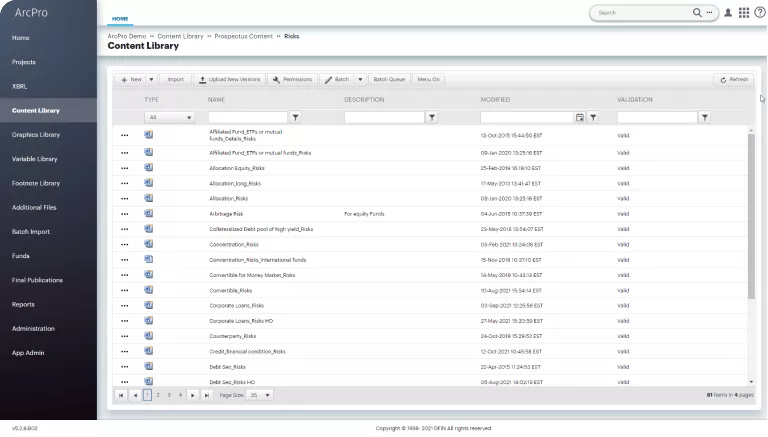Screen dimensions: 768x437
Task: Open the Page Size dropdown
Action: point(260,395)
